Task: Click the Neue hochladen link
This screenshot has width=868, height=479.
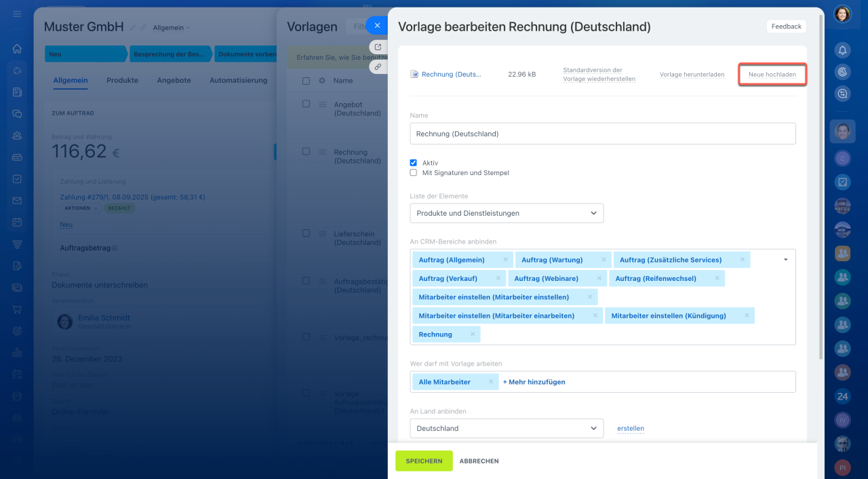Action: point(772,75)
